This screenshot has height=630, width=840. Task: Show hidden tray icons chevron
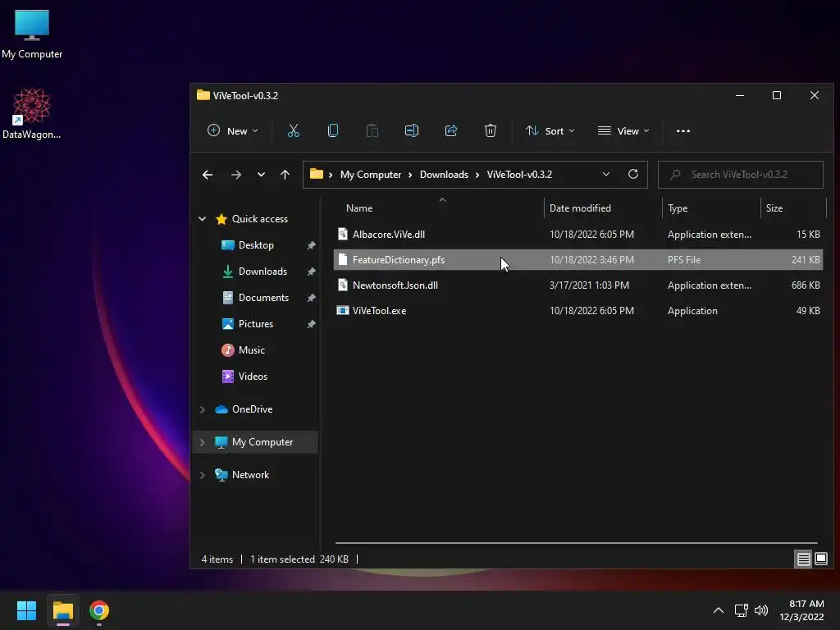click(x=719, y=610)
